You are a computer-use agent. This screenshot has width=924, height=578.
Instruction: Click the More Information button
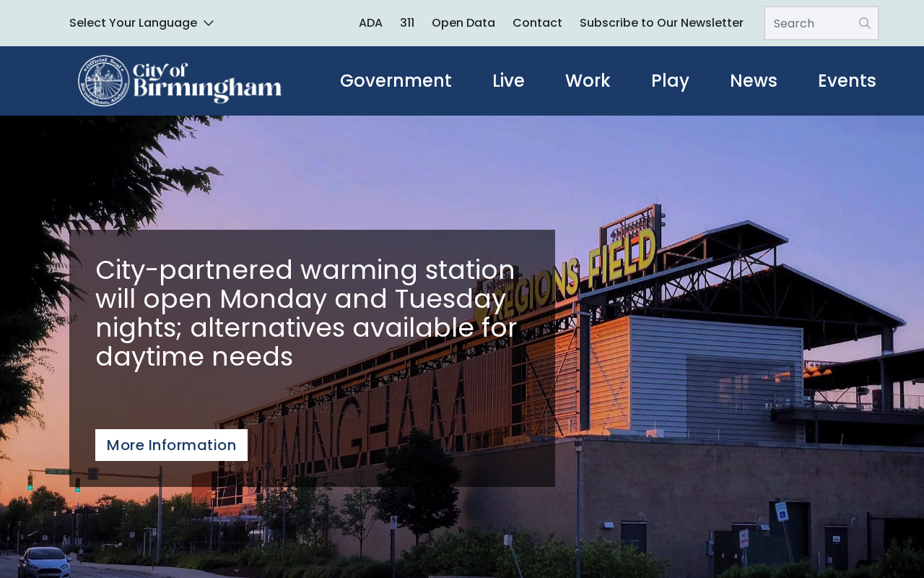click(x=171, y=445)
